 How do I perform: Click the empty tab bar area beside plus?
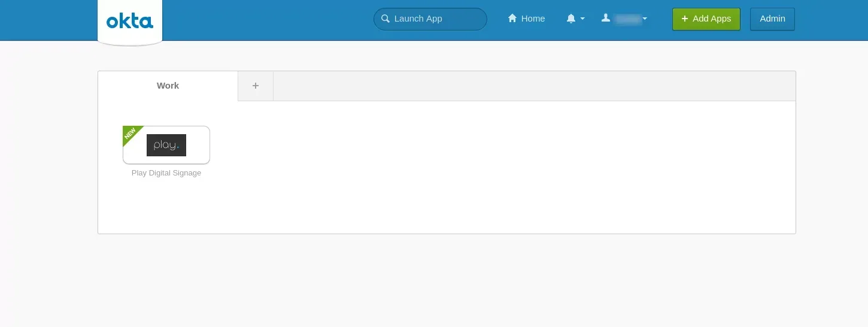534,86
